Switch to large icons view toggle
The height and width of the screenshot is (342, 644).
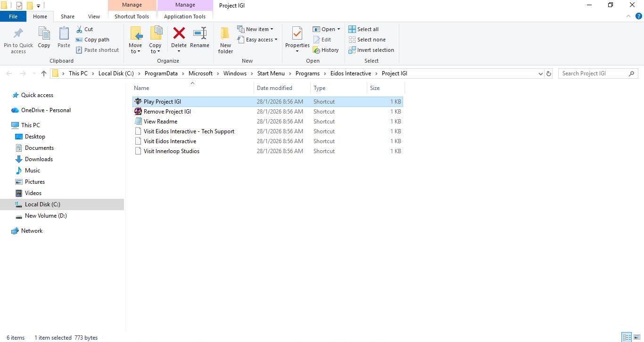636,337
